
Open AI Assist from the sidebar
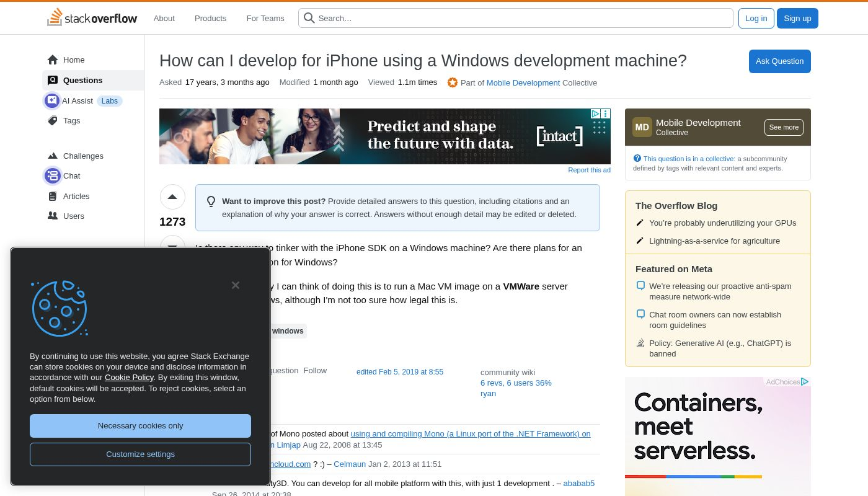[77, 101]
